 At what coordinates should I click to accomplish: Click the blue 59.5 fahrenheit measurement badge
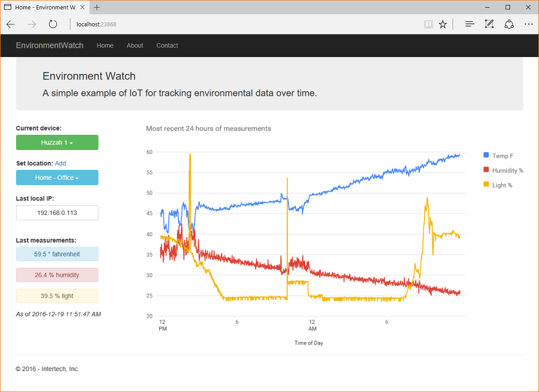[x=57, y=254]
